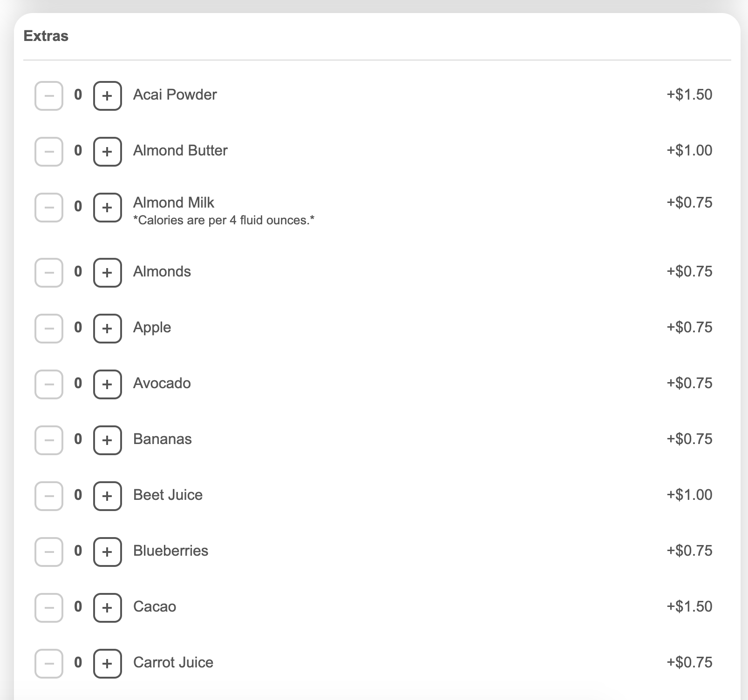Click the Almond Milk calories note

click(x=224, y=220)
